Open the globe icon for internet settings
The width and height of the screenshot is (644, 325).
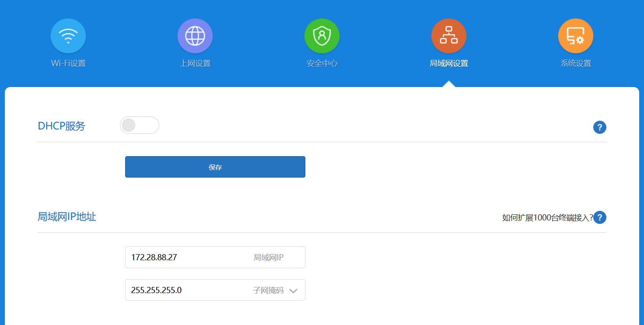(195, 36)
